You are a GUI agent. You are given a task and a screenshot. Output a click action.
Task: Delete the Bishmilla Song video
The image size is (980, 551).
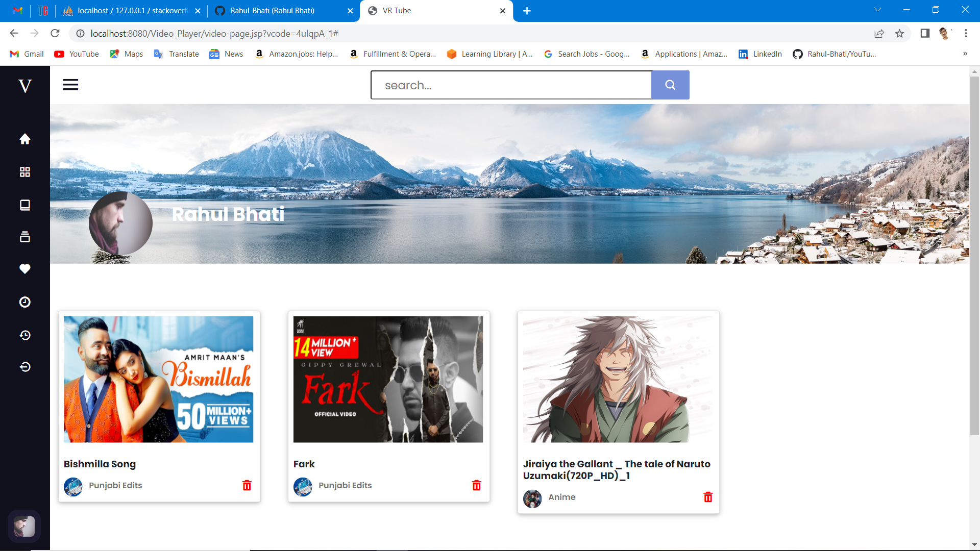coord(247,485)
